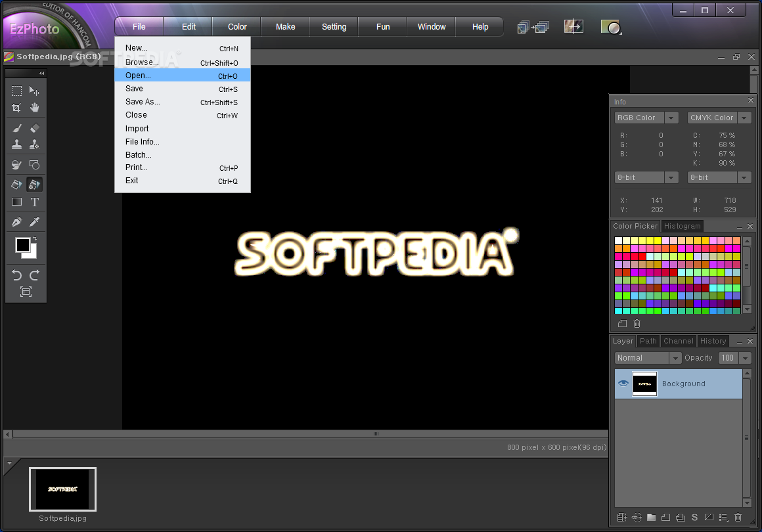Click the magnifier preview icon in top bar
The width and height of the screenshot is (762, 532).
pos(611,27)
